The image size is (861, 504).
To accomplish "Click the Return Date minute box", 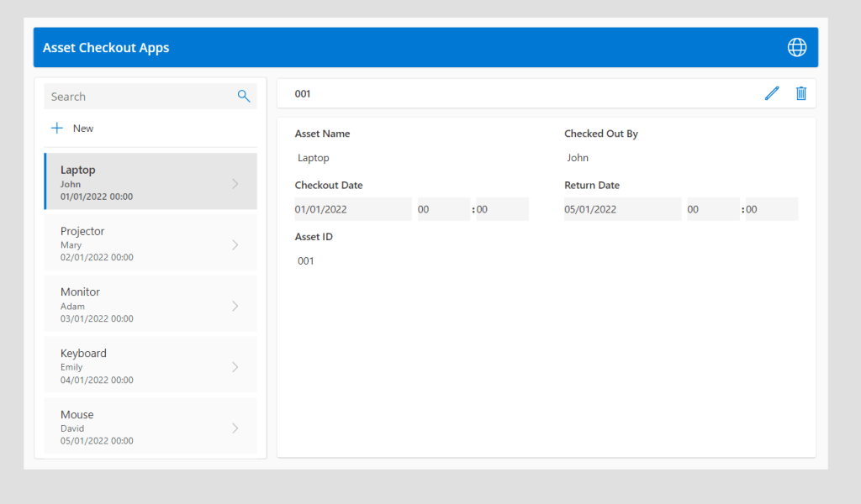I will (x=772, y=209).
